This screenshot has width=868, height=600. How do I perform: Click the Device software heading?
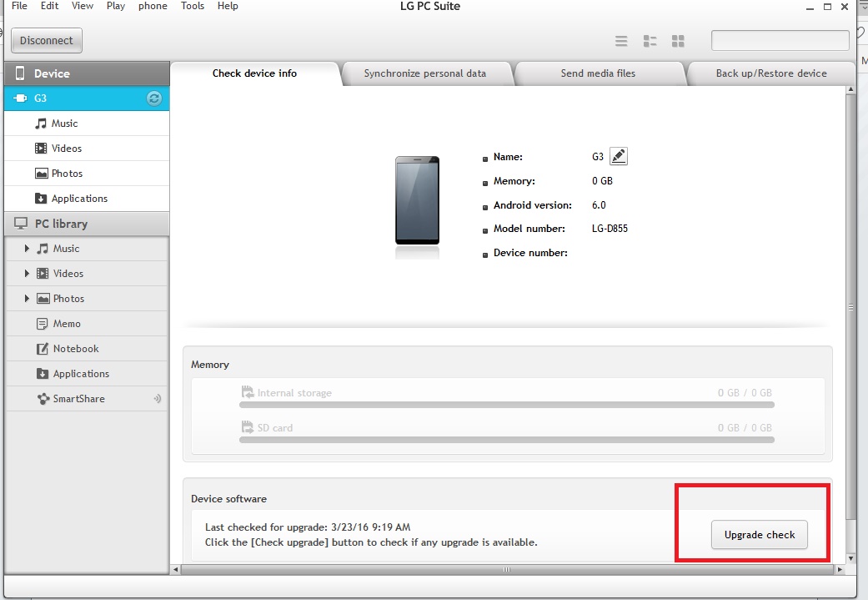pyautogui.click(x=228, y=499)
